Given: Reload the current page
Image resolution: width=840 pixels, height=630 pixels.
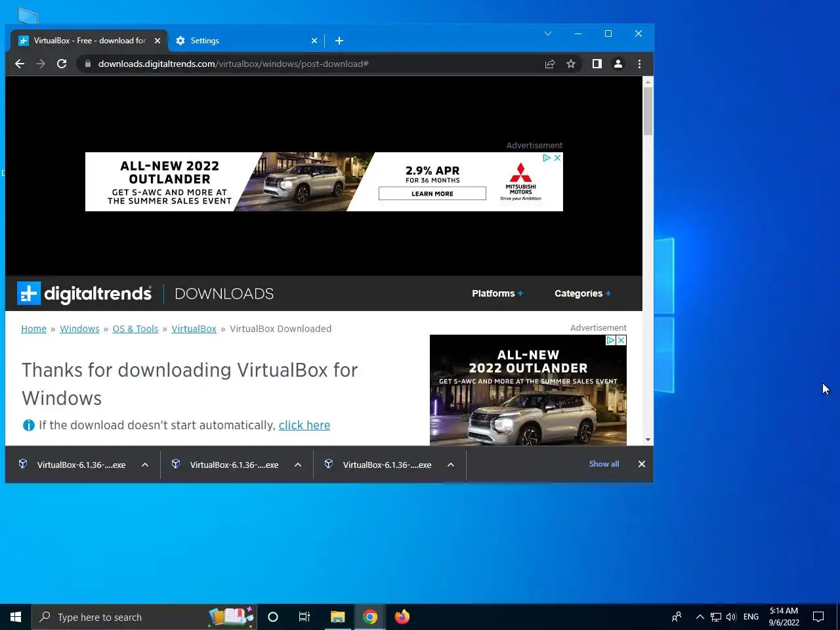Looking at the screenshot, I should pos(62,64).
